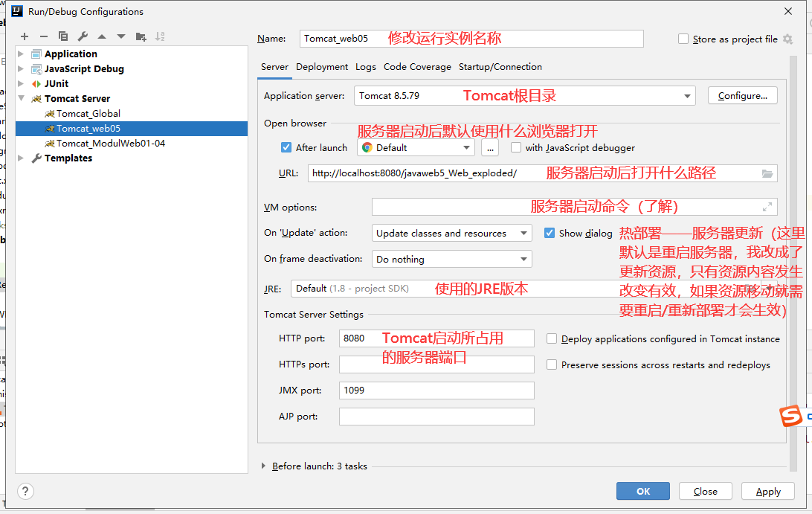Move configuration down with arrow icon
The width and height of the screenshot is (812, 514).
(121, 36)
